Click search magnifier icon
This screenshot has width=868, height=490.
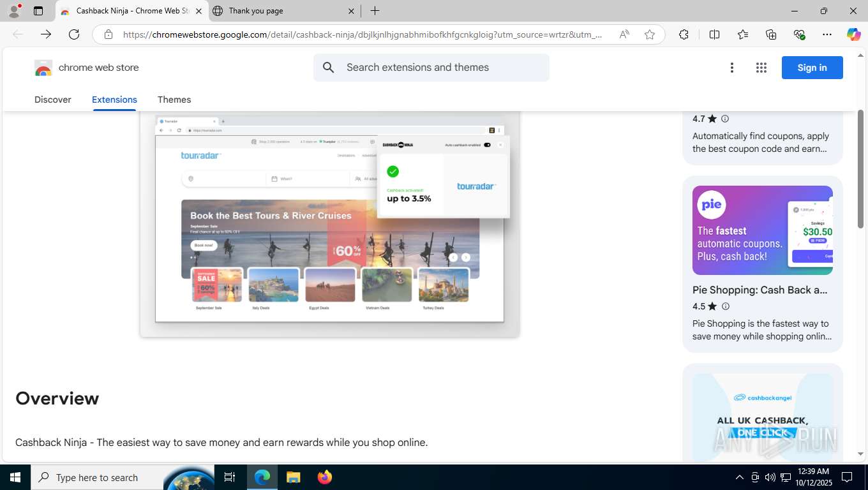(329, 68)
